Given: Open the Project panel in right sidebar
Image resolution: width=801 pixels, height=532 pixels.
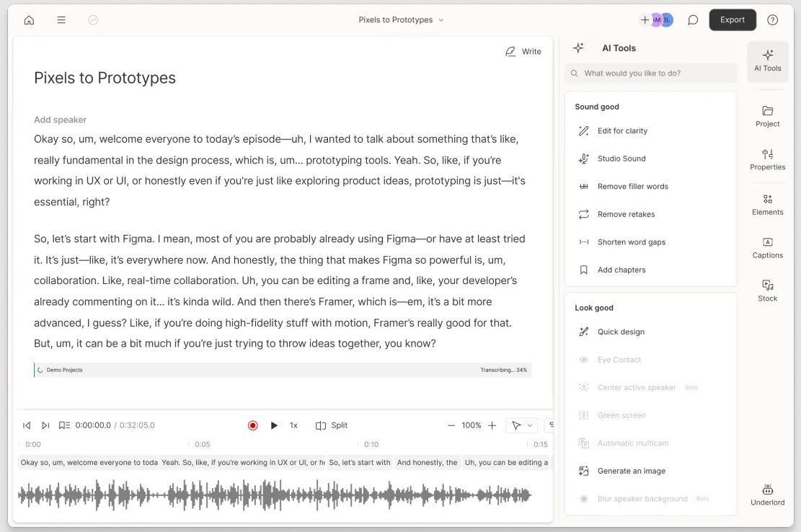Looking at the screenshot, I should 767,117.
